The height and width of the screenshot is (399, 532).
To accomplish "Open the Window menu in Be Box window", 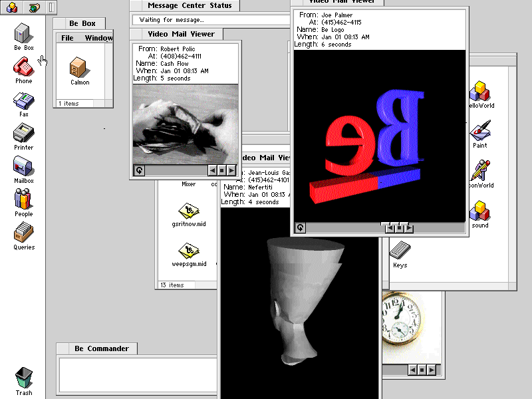I will tap(98, 38).
